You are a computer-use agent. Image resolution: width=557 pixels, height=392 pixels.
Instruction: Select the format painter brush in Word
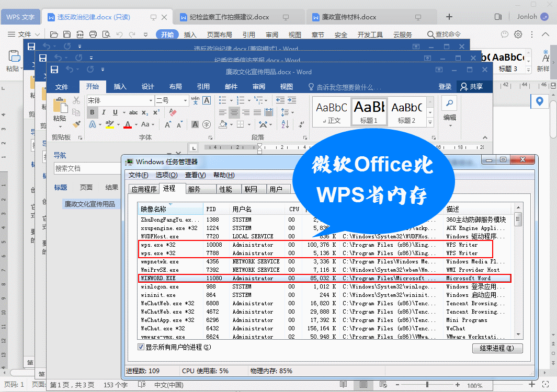tap(76, 124)
